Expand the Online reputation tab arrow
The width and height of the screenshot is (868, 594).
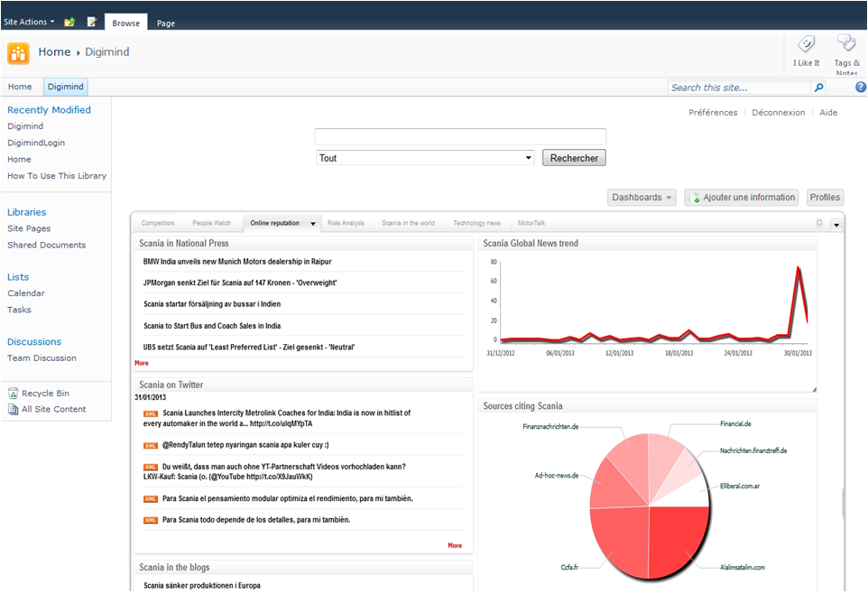pos(313,224)
